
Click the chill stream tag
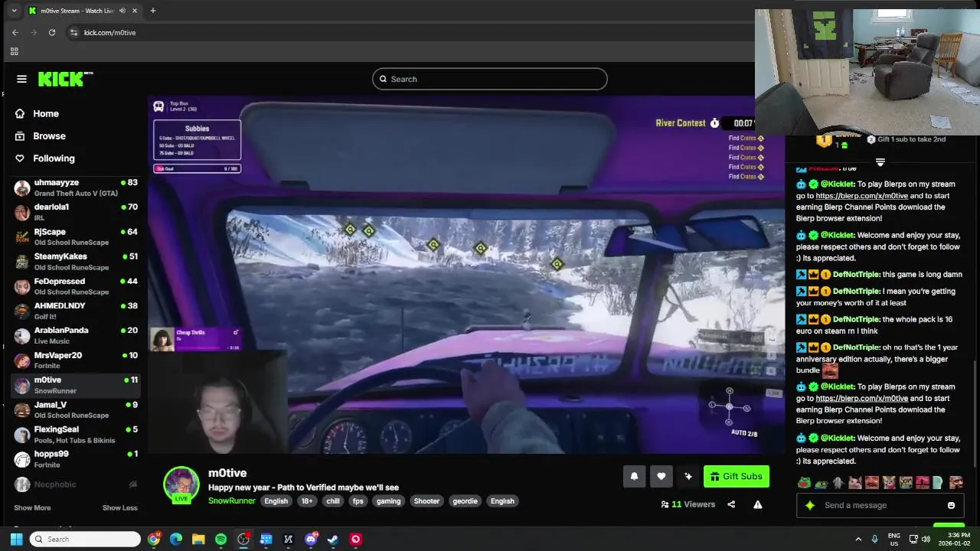pos(333,501)
